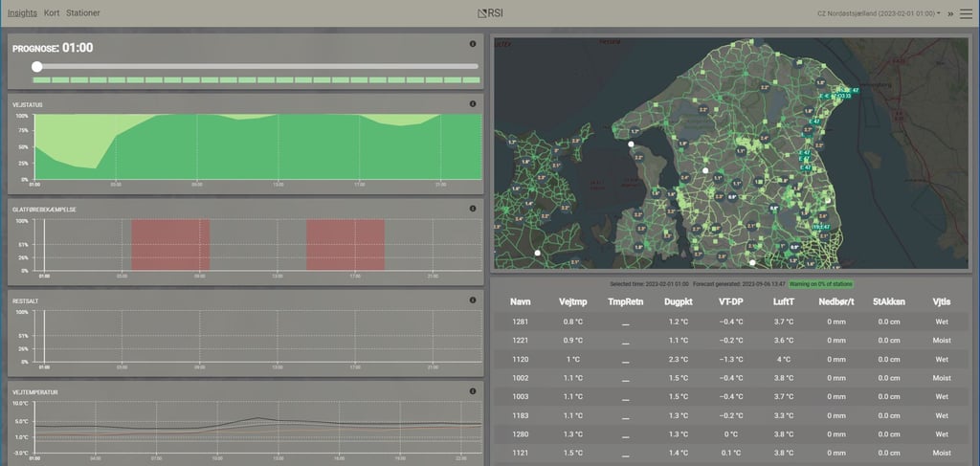980x466 pixels.
Task: Click the RESTSALT panel title
Action: [x=26, y=301]
